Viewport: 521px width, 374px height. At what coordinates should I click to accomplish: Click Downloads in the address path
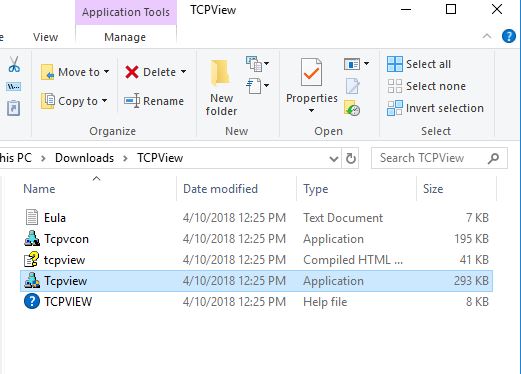(84, 158)
